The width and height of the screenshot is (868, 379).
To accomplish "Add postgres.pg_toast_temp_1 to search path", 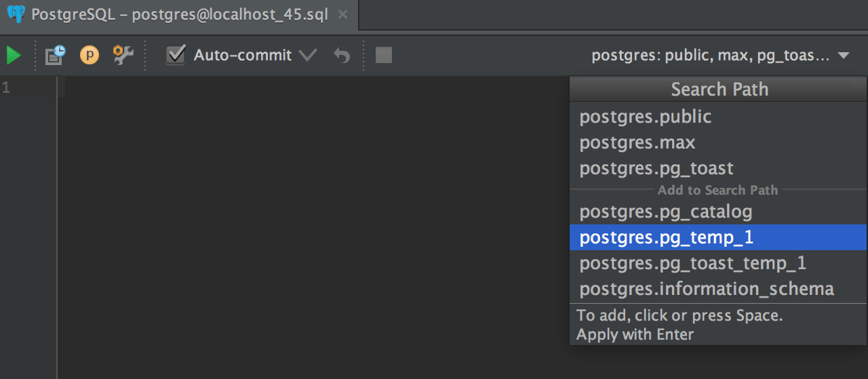I will coord(718,263).
